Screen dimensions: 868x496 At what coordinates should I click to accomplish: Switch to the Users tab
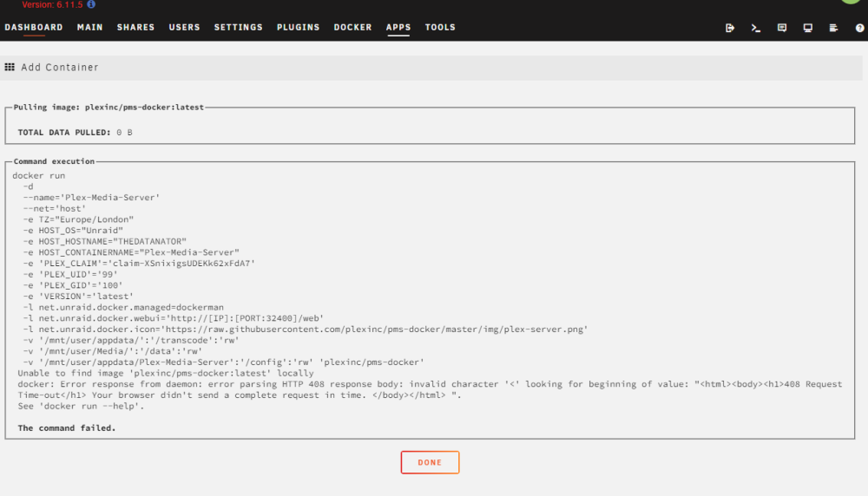pyautogui.click(x=184, y=27)
